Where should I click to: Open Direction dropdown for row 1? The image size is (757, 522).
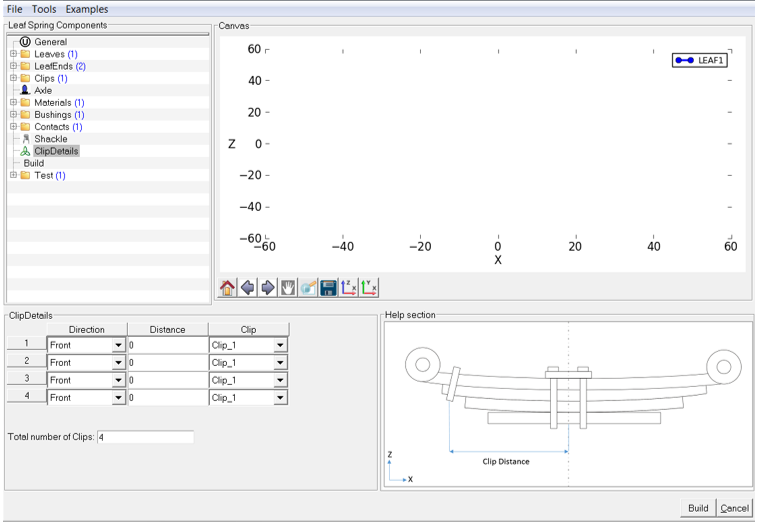pyautogui.click(x=119, y=345)
